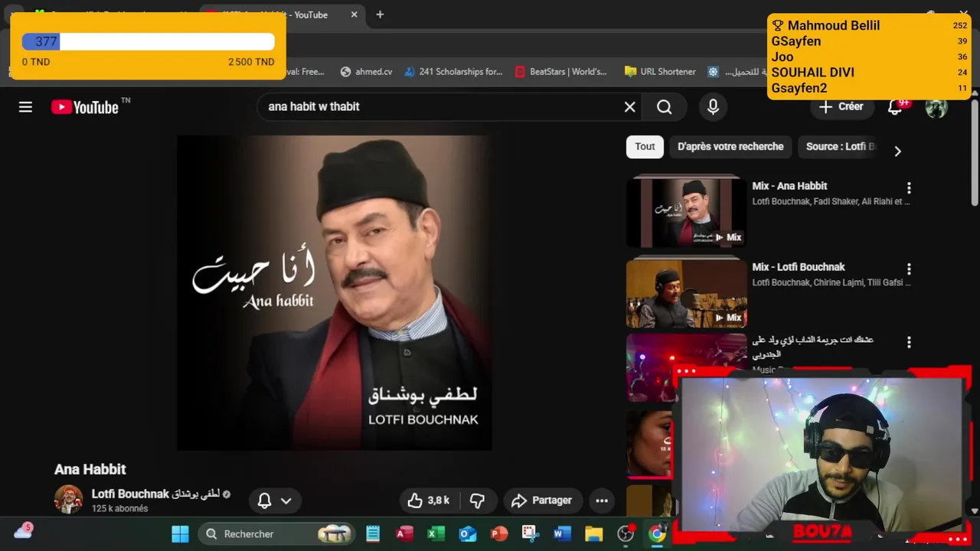The image size is (980, 551).
Task: Click the "Mix - Lotfi Bouchnak" title
Action: [x=798, y=267]
